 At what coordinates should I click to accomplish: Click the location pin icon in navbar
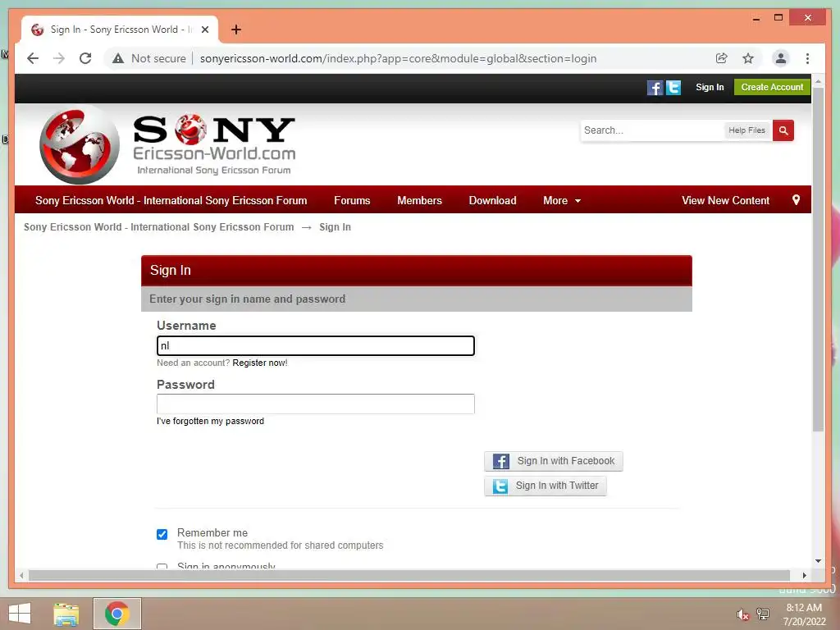[796, 200]
